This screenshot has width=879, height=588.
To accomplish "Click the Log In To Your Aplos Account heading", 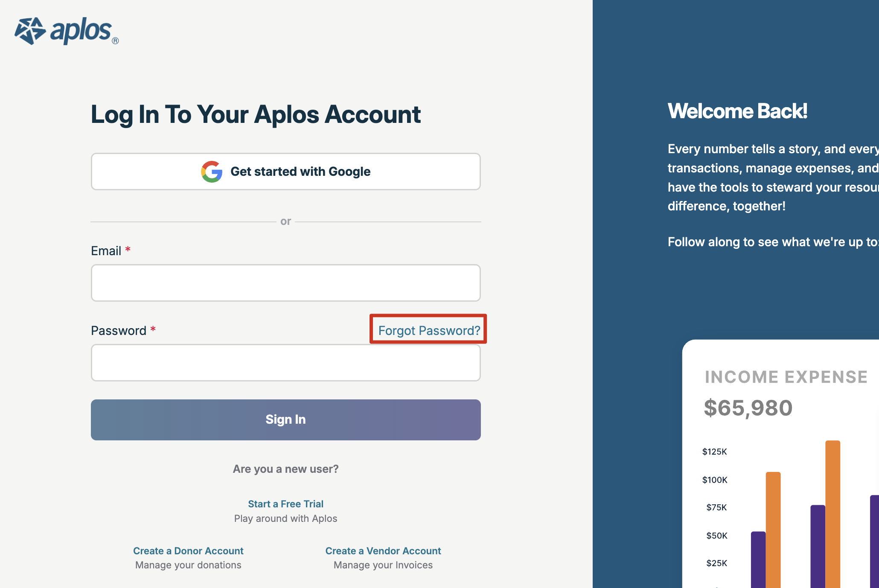I will pos(256,114).
